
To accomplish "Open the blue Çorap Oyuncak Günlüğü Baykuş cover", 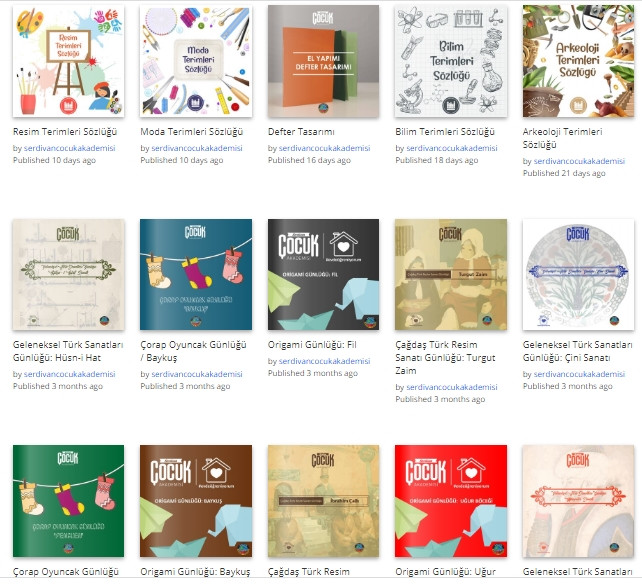I will click(196, 274).
